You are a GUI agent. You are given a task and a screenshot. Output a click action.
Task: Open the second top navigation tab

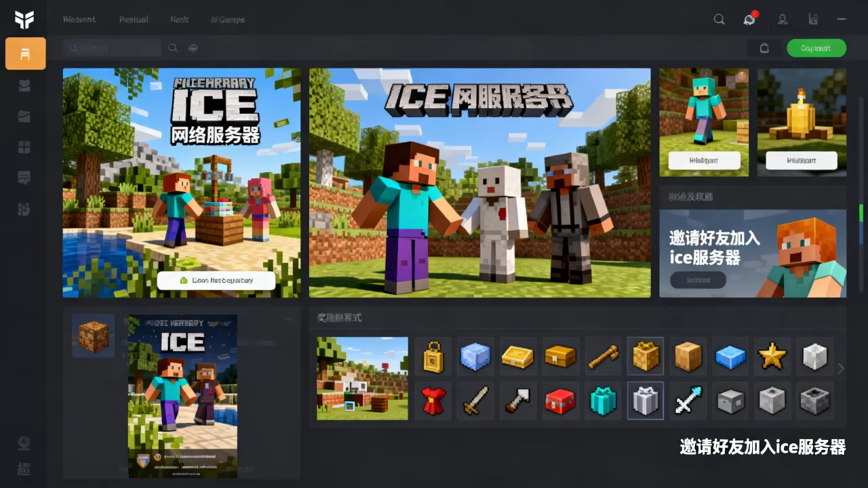pos(134,19)
